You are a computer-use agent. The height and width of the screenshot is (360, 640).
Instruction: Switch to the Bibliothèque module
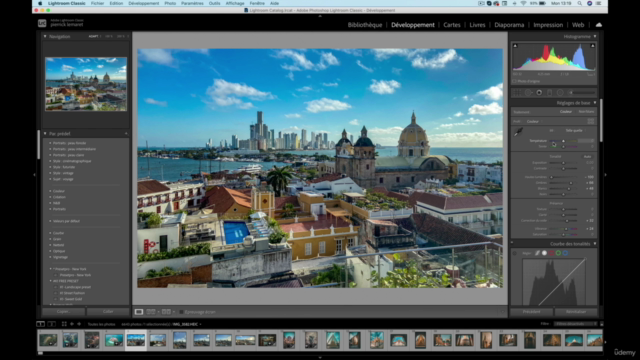click(365, 25)
